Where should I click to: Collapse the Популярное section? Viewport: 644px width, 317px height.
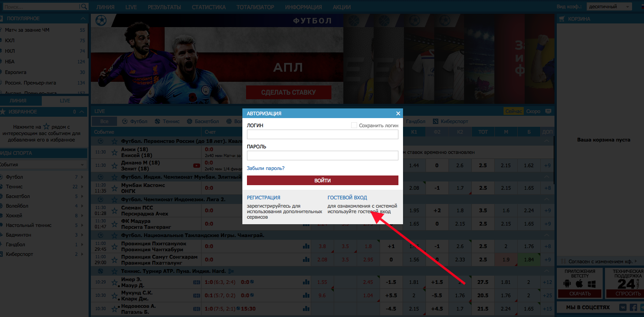tap(83, 18)
